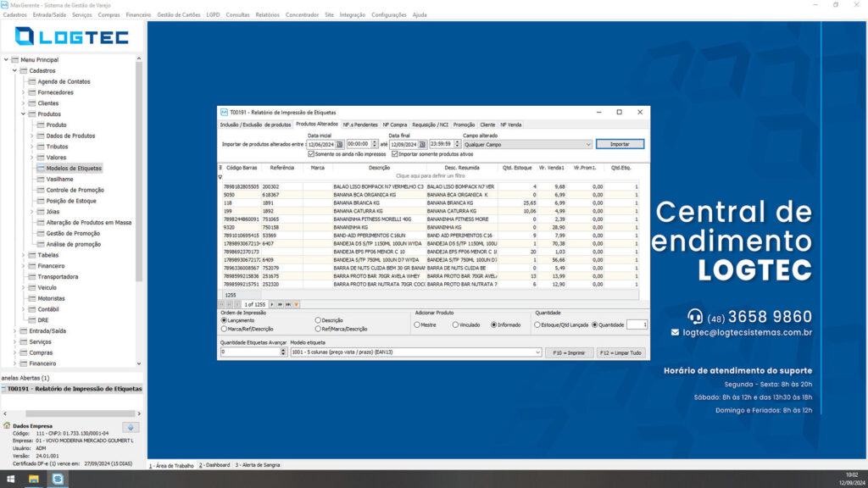Open the Configurações menu
Screen dimensions: 868x488
388,15
